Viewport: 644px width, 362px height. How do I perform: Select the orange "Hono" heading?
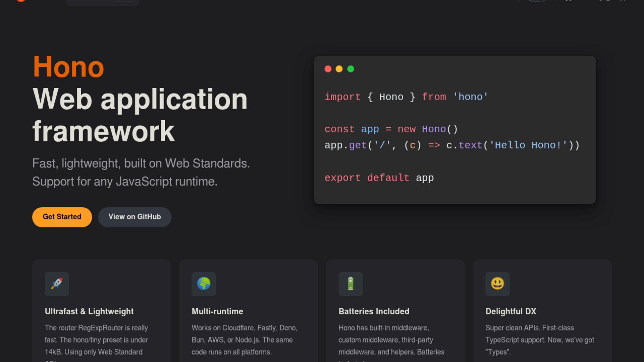coord(68,67)
